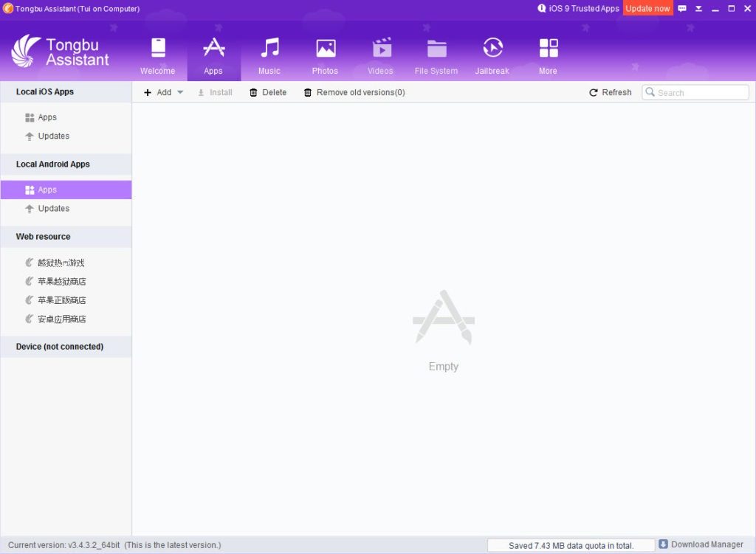The width and height of the screenshot is (756, 554).
Task: Click the arrow icon of Android Updates item
Action: coord(30,209)
